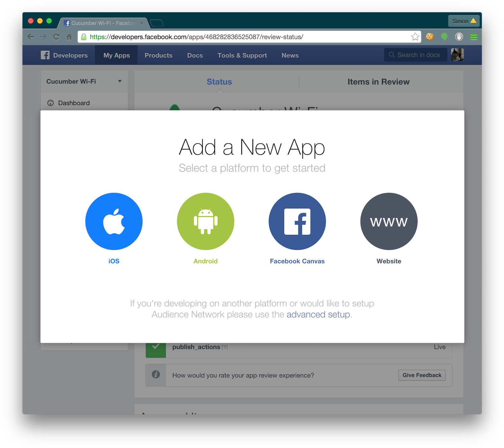This screenshot has height=448, width=504.
Task: Click the Facebook Canvas text label
Action: click(x=297, y=261)
